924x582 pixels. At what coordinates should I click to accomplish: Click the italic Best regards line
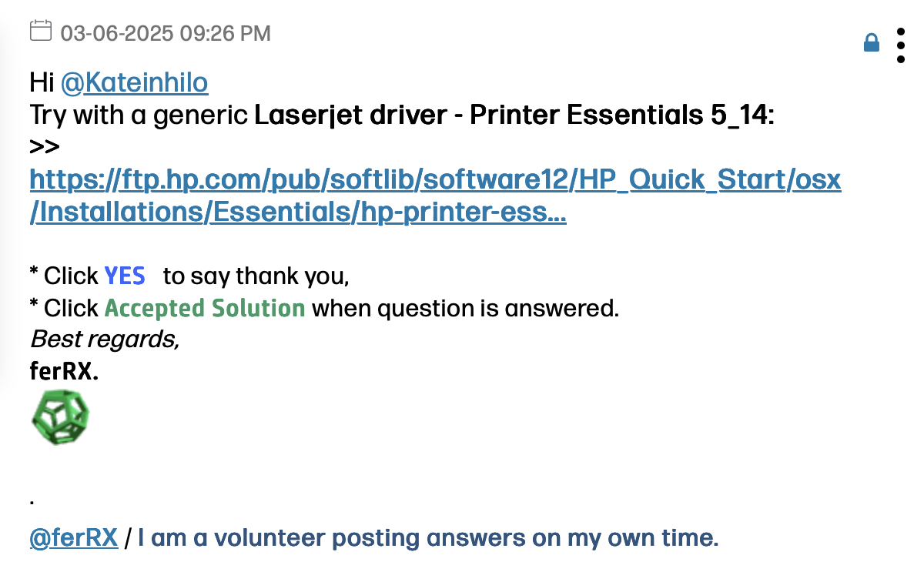point(105,339)
